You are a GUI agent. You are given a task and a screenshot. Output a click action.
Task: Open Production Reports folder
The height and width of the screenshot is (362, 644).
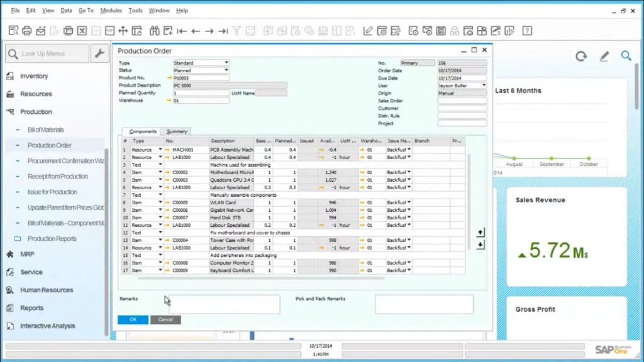52,238
